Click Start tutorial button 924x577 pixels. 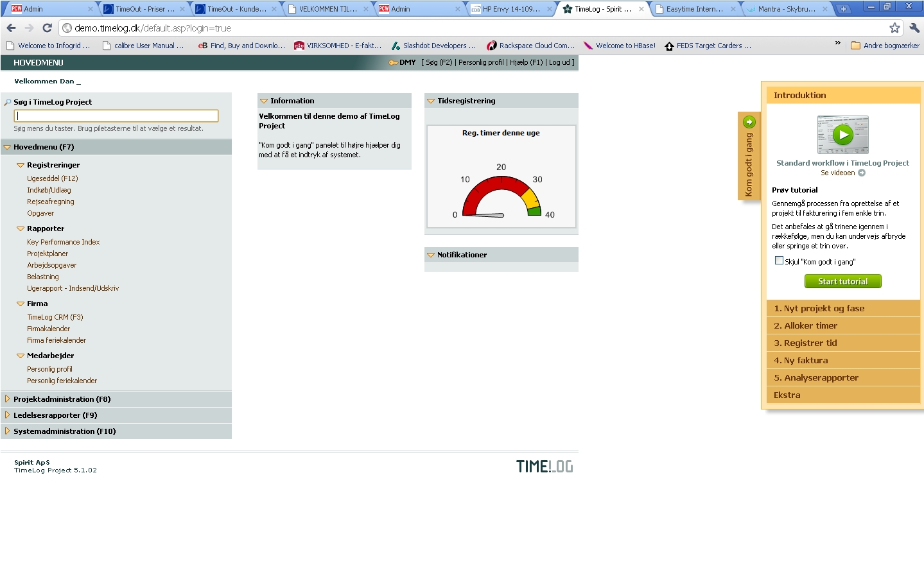coord(842,281)
